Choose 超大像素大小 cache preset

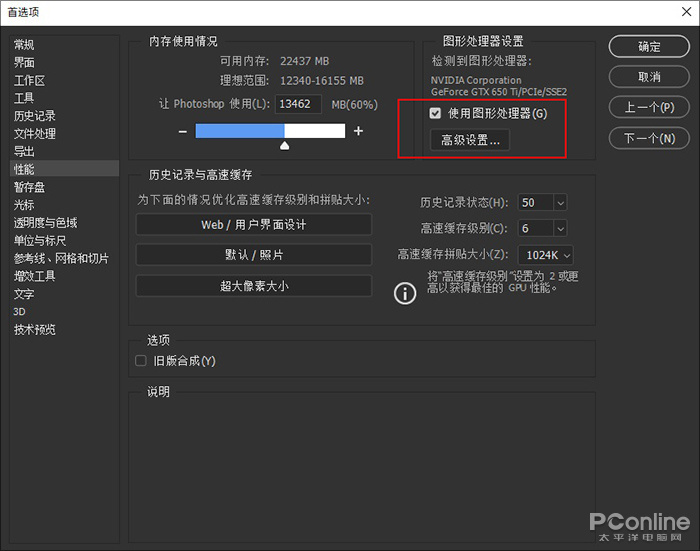[254, 286]
